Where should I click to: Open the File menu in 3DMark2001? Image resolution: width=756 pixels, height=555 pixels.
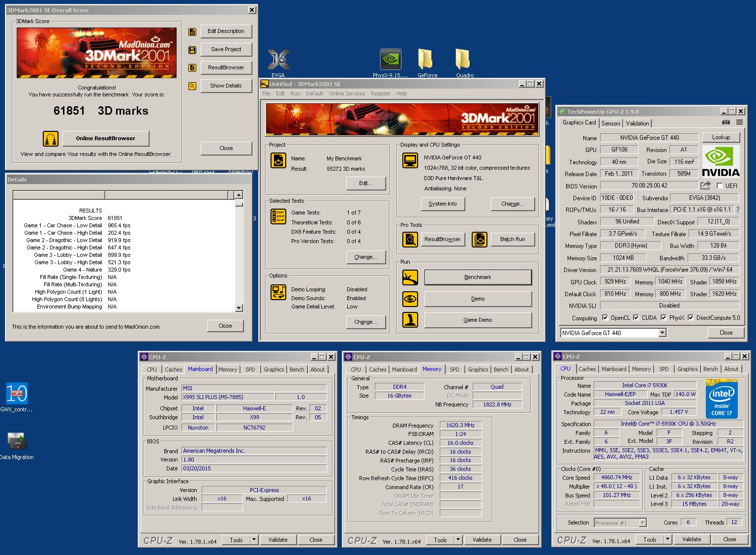pyautogui.click(x=266, y=93)
